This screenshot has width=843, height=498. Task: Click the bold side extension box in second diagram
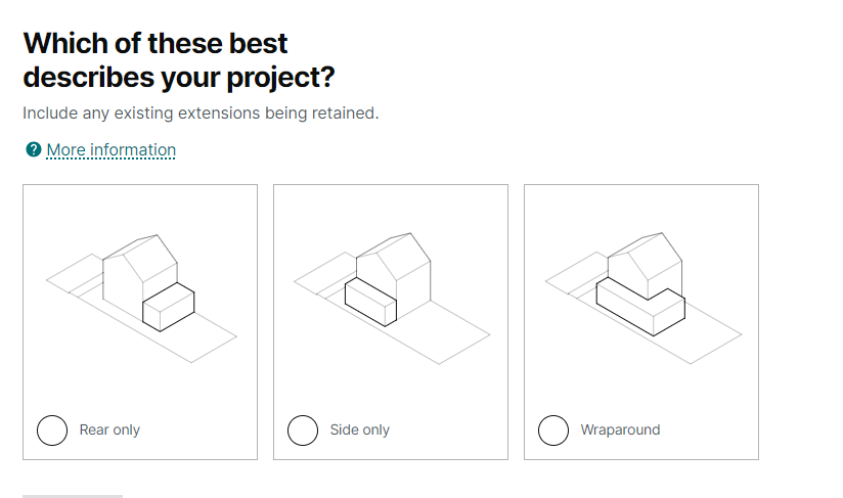tap(370, 301)
